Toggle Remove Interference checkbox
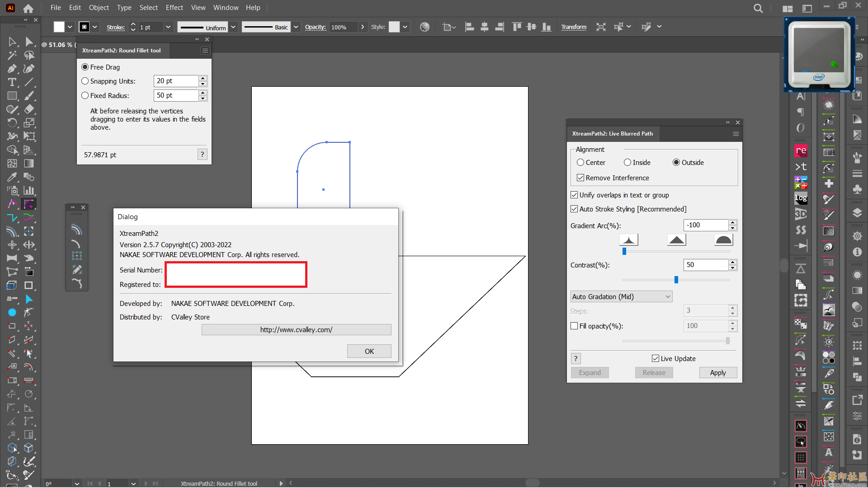 click(x=580, y=178)
